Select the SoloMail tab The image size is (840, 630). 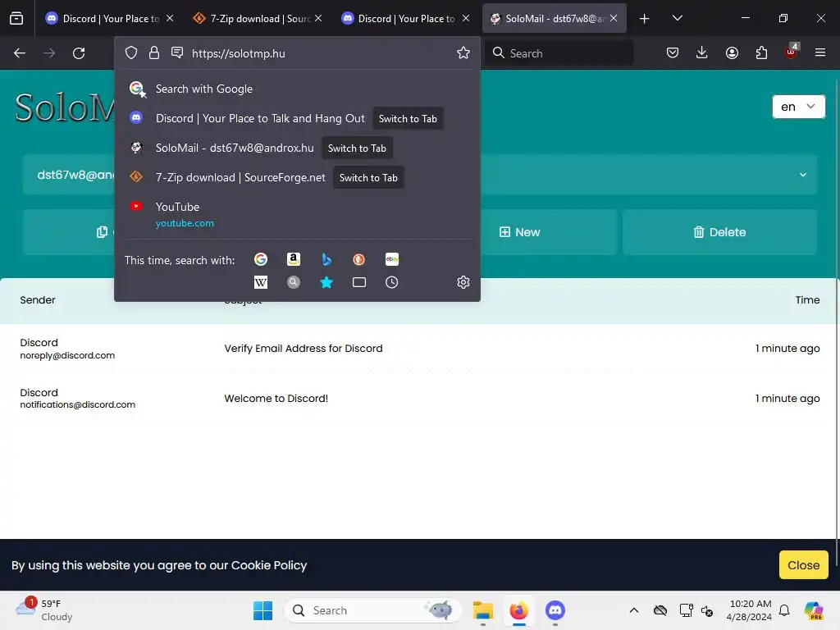554,18
